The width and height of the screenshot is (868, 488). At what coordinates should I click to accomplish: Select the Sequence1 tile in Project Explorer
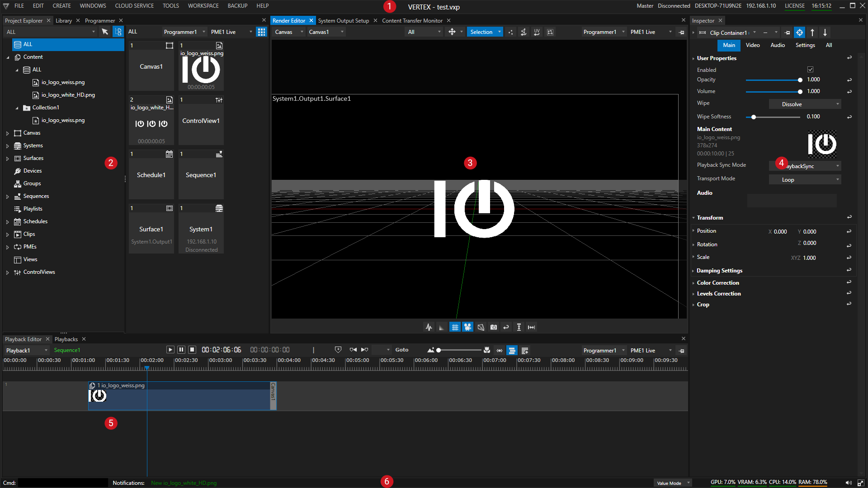pos(201,175)
